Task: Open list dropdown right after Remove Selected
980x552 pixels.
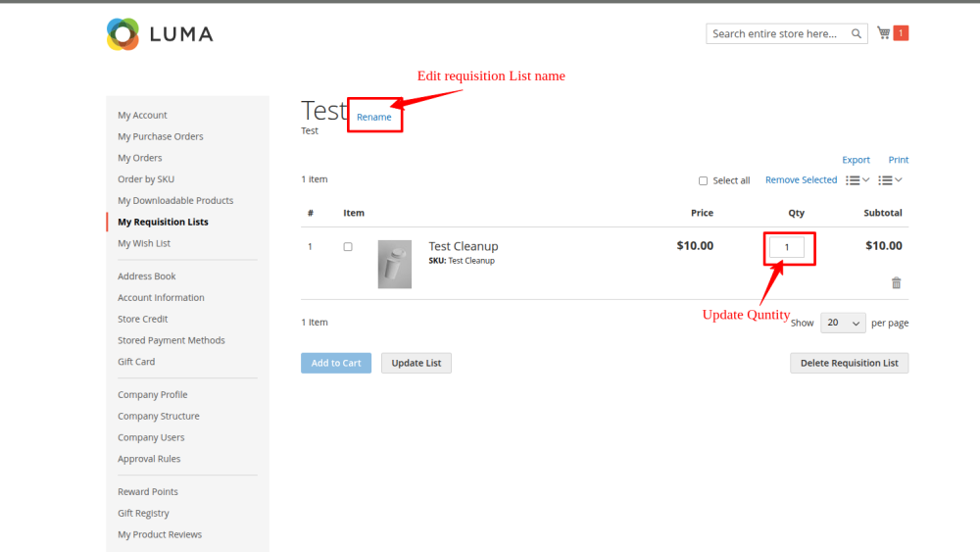Action: (857, 180)
